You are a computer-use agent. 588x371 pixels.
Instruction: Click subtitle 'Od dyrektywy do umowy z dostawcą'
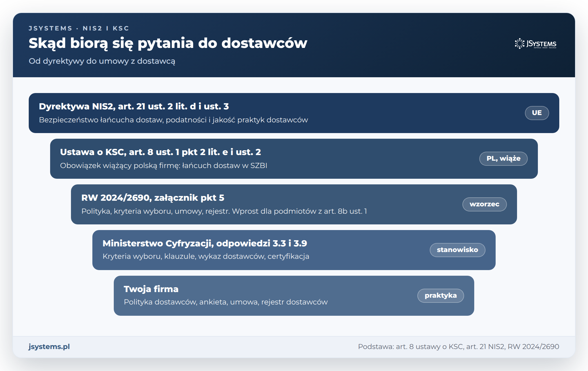(x=102, y=61)
